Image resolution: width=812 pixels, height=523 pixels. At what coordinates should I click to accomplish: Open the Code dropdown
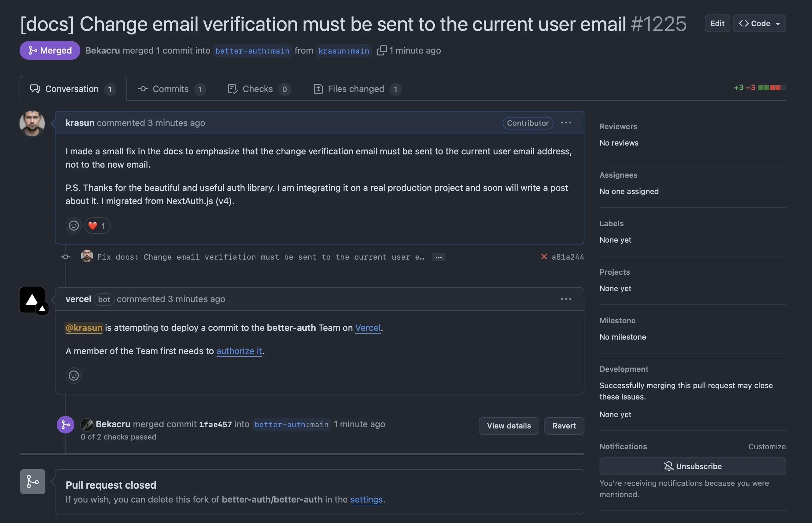point(759,23)
